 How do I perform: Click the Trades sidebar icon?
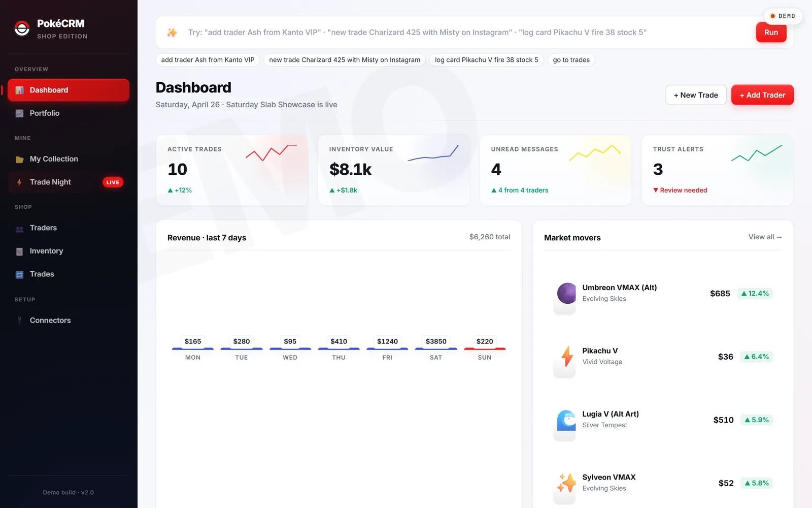tap(19, 275)
